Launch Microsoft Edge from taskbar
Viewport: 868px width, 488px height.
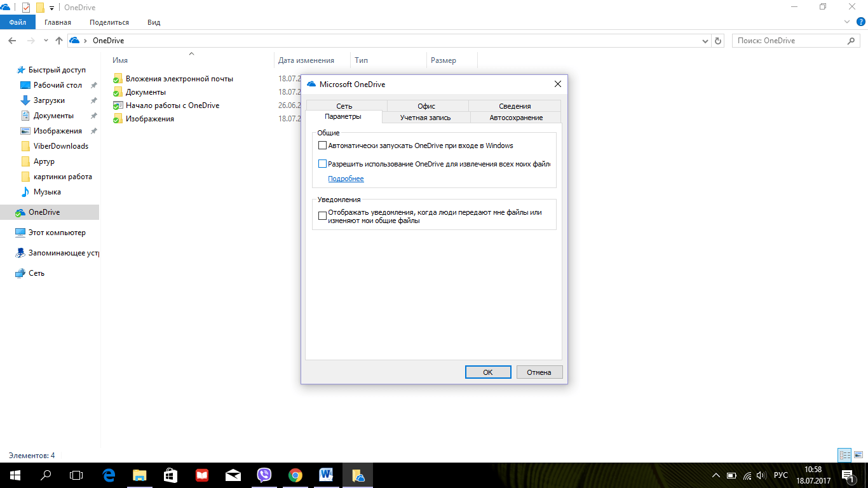109,475
